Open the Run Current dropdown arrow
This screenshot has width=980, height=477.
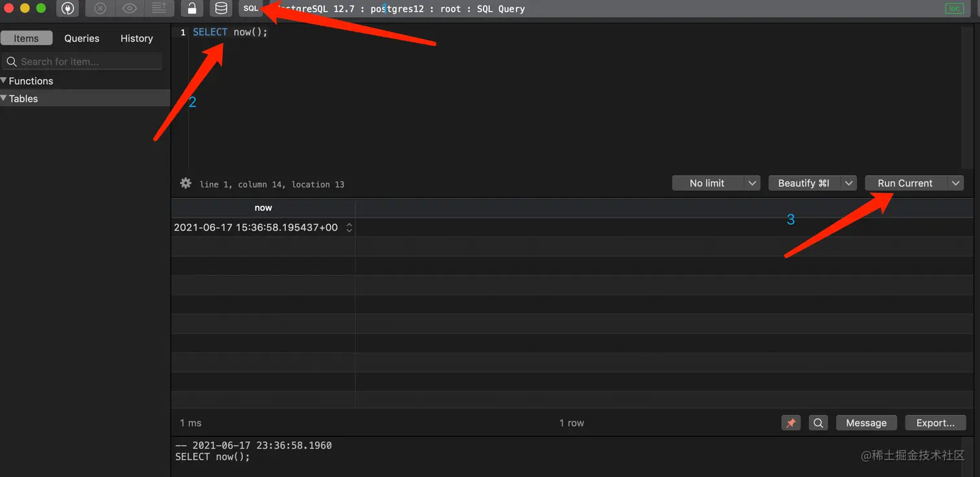tap(956, 183)
